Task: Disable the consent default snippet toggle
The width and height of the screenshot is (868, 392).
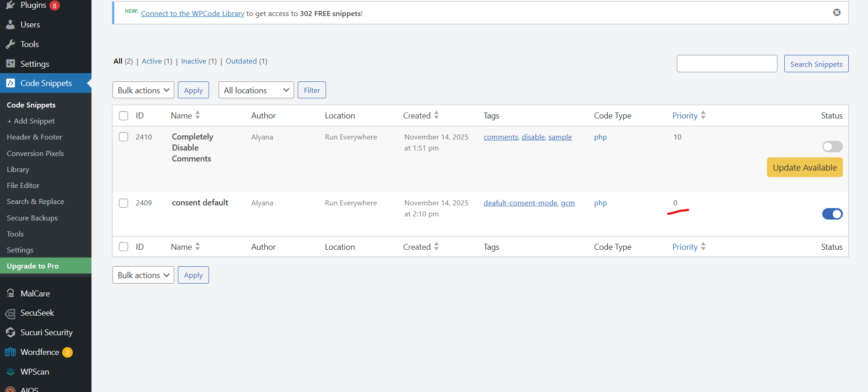Action: pos(832,214)
